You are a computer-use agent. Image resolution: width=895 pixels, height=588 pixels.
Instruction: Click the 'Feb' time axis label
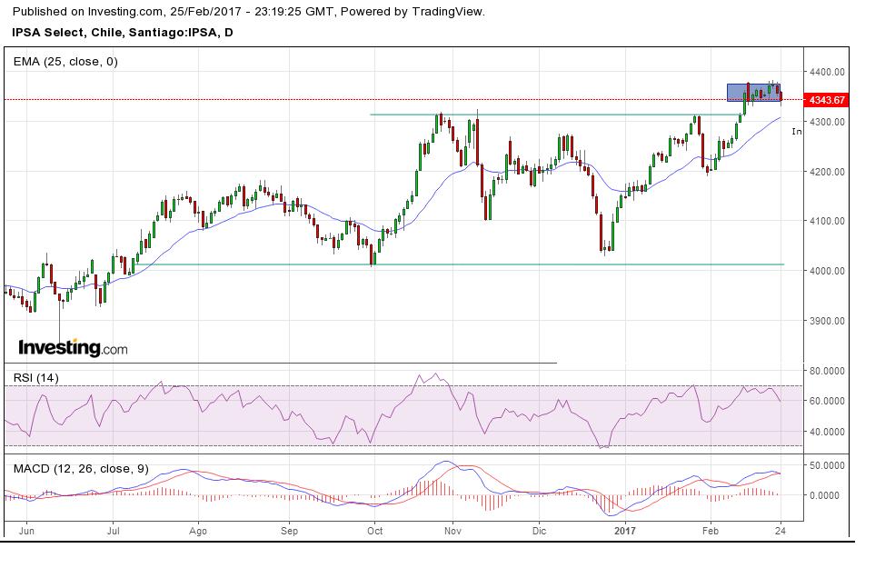coord(710,531)
